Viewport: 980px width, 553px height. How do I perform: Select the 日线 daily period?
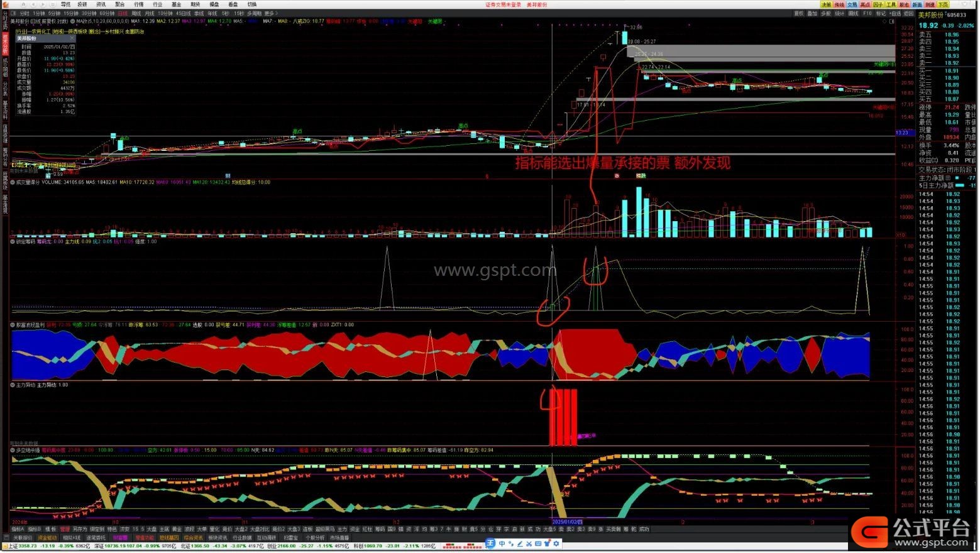point(123,13)
